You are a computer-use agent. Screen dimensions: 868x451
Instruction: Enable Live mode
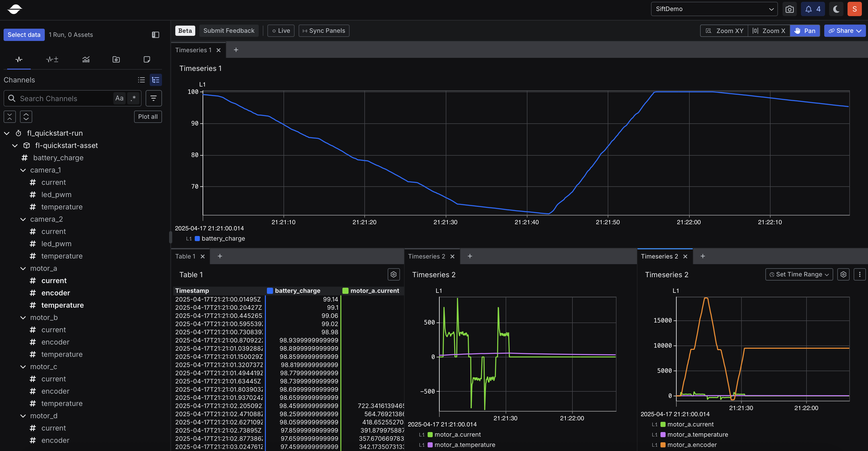point(281,31)
